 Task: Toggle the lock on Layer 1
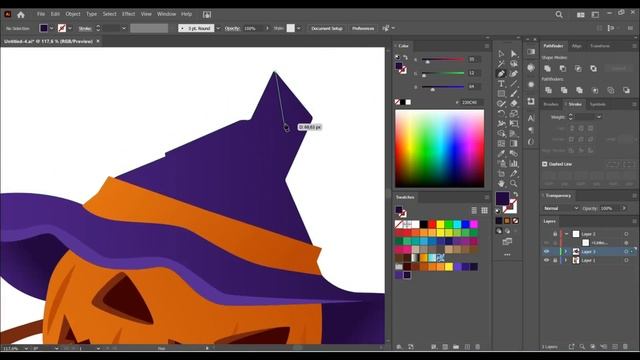(x=555, y=260)
